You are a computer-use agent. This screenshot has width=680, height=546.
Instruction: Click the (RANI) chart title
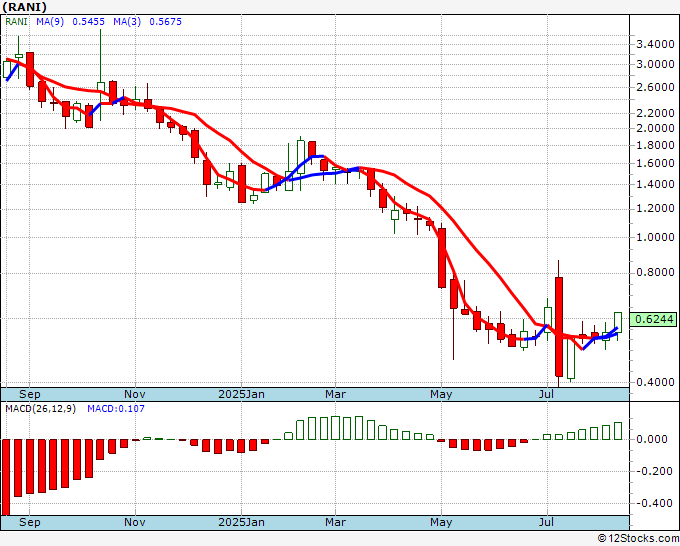click(x=25, y=7)
